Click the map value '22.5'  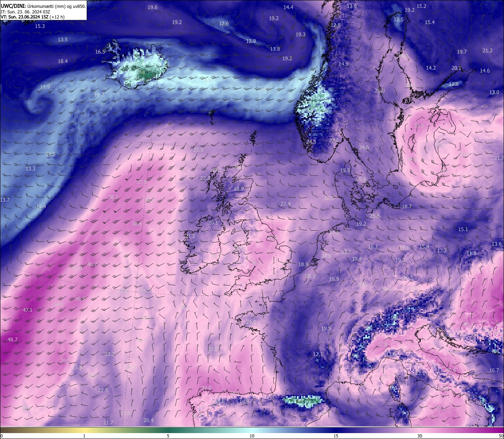pos(103,390)
